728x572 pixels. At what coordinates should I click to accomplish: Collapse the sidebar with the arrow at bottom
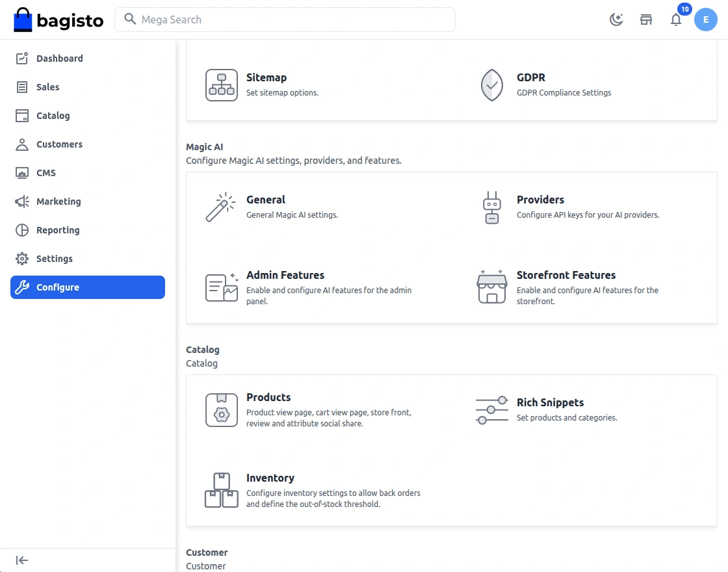[x=21, y=560]
